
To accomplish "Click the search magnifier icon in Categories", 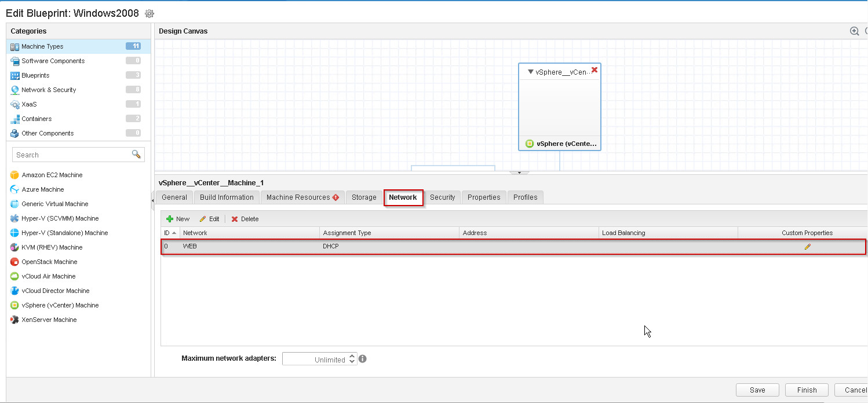I will [136, 154].
